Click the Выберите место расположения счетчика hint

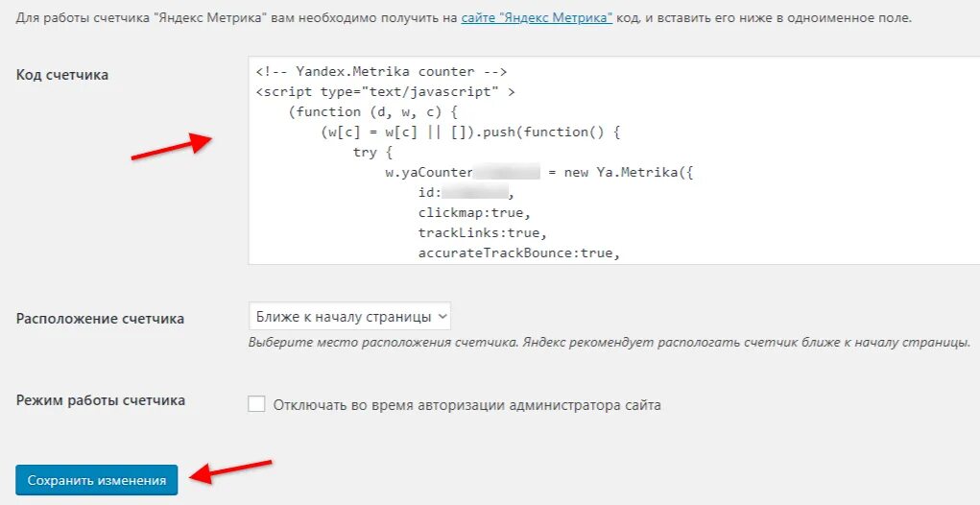610,343
